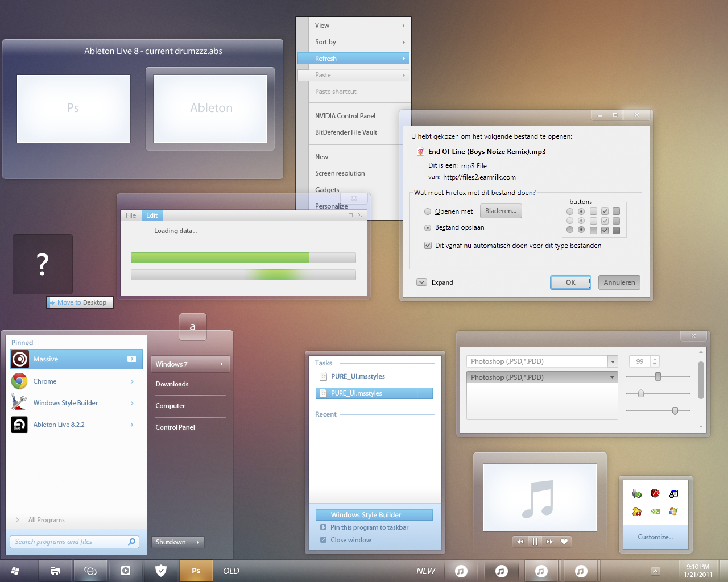The width and height of the screenshot is (728, 582).
Task: Click the Search programs and files field
Action: coord(74,542)
